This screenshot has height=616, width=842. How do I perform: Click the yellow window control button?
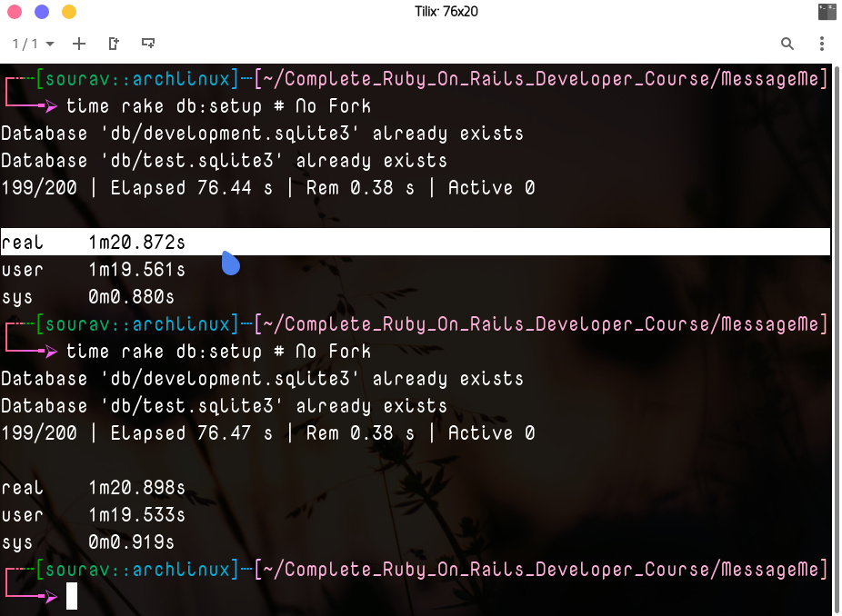pyautogui.click(x=69, y=12)
